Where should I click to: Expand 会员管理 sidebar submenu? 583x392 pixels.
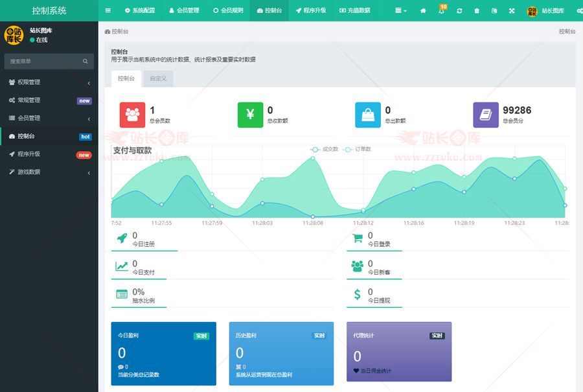click(x=49, y=119)
